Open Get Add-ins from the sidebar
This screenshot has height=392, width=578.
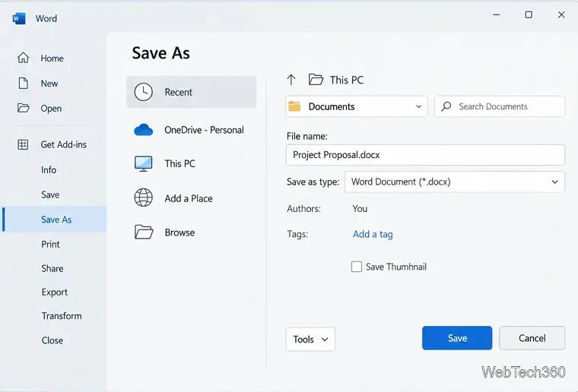tap(63, 144)
